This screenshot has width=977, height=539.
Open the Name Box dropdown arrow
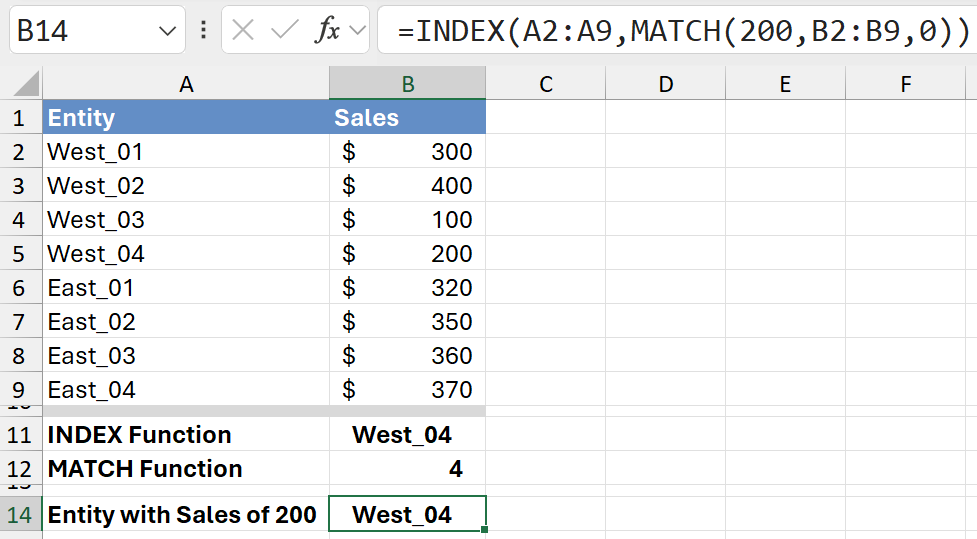click(x=167, y=31)
